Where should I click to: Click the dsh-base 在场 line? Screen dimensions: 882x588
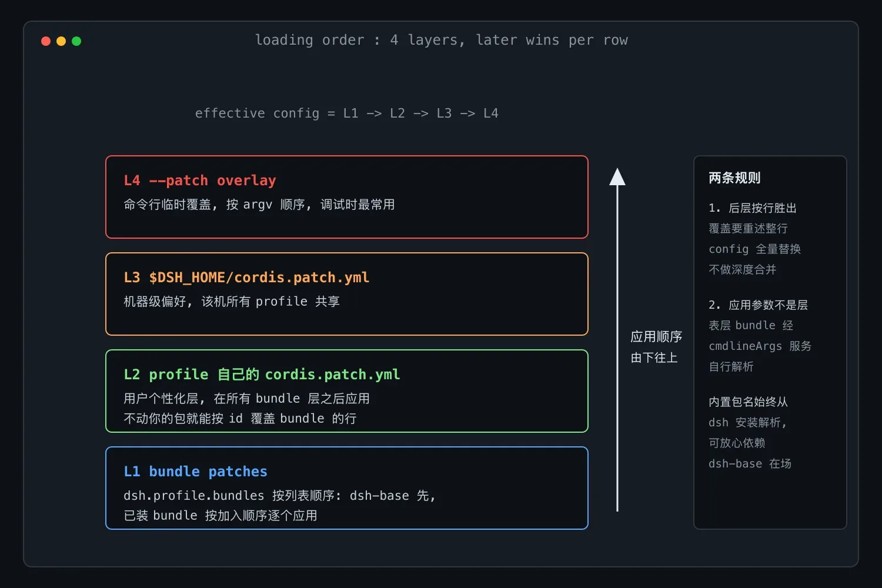(750, 464)
